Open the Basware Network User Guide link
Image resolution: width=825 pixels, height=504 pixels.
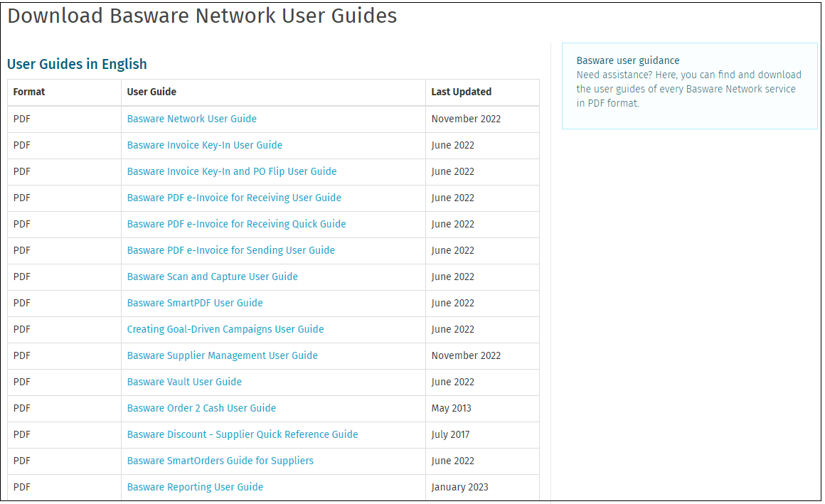(191, 119)
